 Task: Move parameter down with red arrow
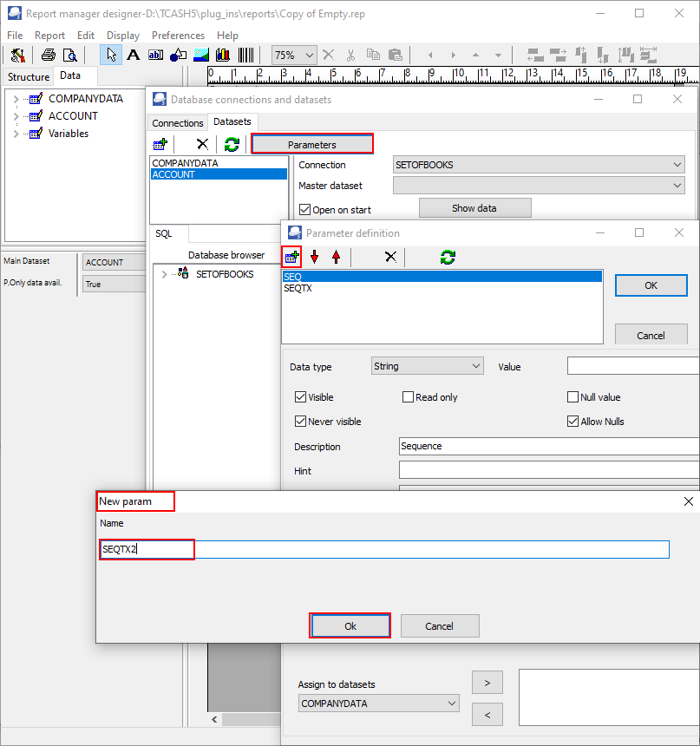click(315, 257)
